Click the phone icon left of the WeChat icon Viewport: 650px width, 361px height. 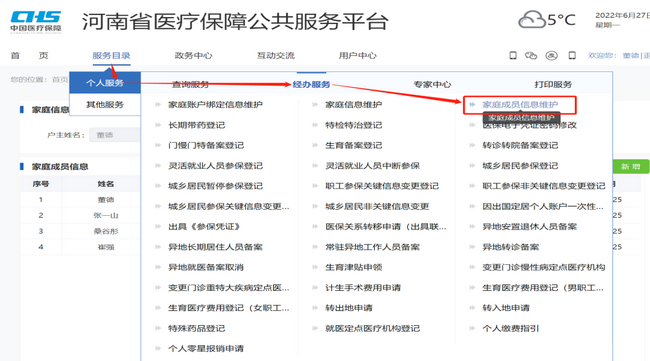coord(513,56)
